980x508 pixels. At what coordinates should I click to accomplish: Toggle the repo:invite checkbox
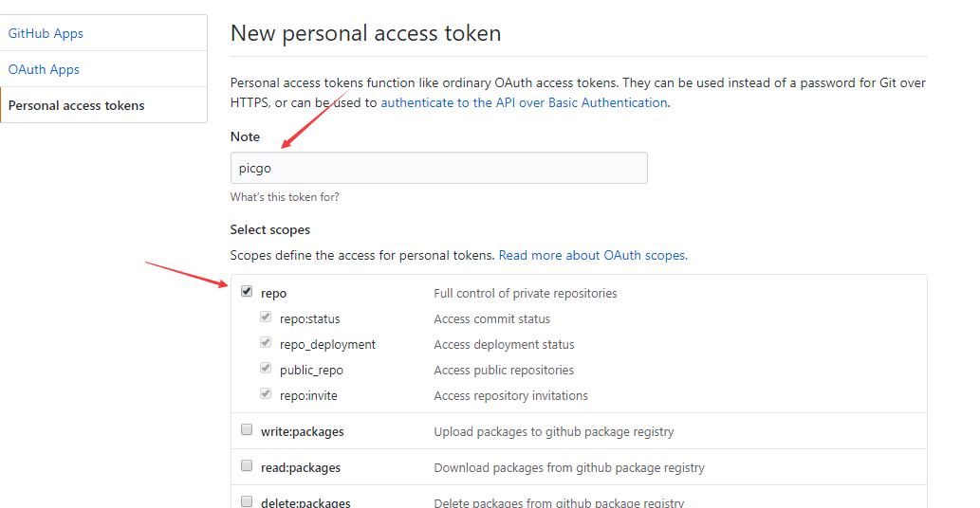(x=266, y=393)
